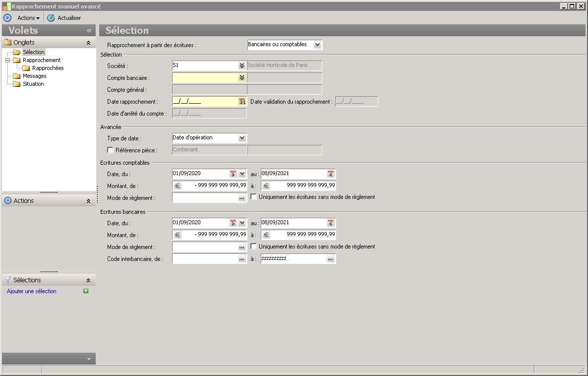
Task: Click Ecritures comptables start date calendar icon
Action: [x=233, y=174]
